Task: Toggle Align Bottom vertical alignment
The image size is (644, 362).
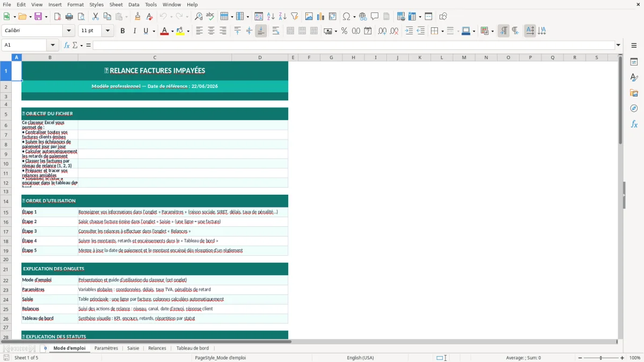Action: click(x=261, y=31)
